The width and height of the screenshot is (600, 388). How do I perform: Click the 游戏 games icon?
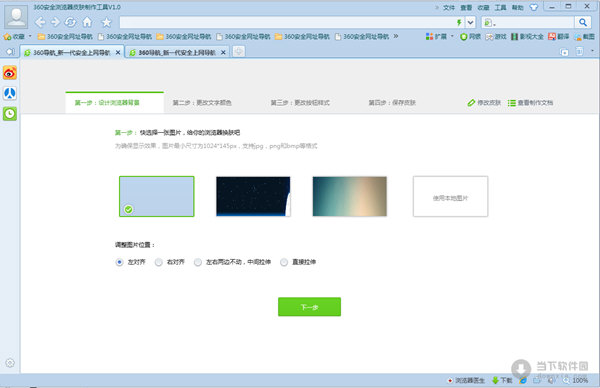coord(496,36)
